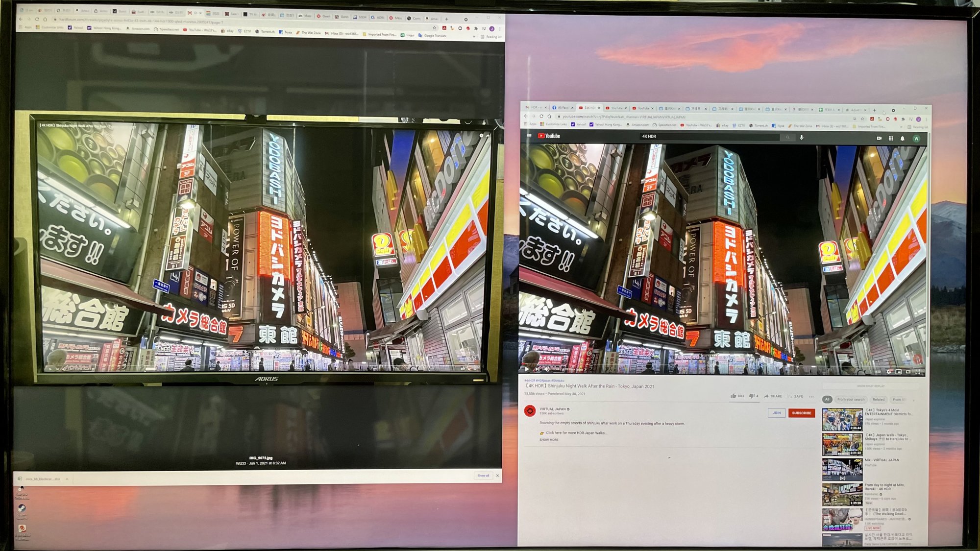Open the YouTube apps grid icon

891,139
